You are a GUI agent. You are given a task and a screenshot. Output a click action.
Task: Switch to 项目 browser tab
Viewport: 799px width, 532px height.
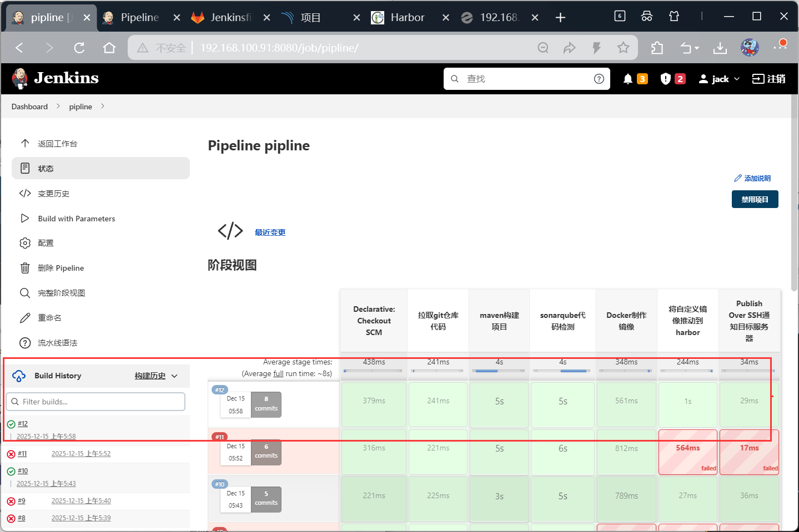[x=320, y=18]
